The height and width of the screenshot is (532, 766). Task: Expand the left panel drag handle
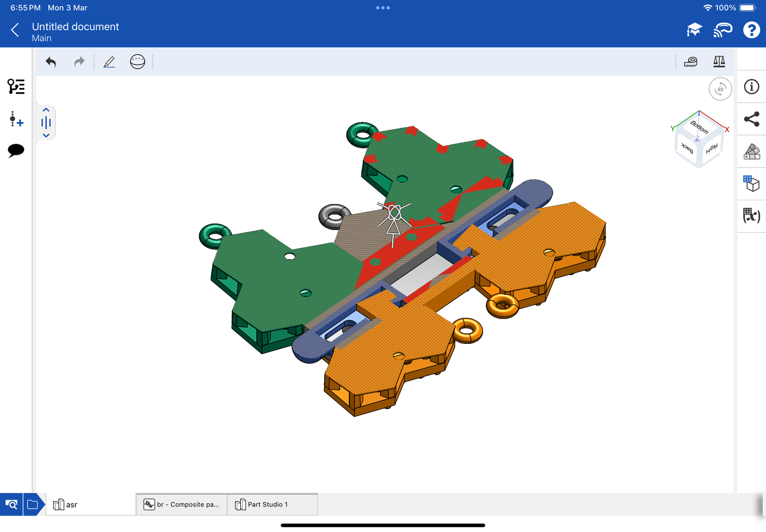pyautogui.click(x=46, y=123)
